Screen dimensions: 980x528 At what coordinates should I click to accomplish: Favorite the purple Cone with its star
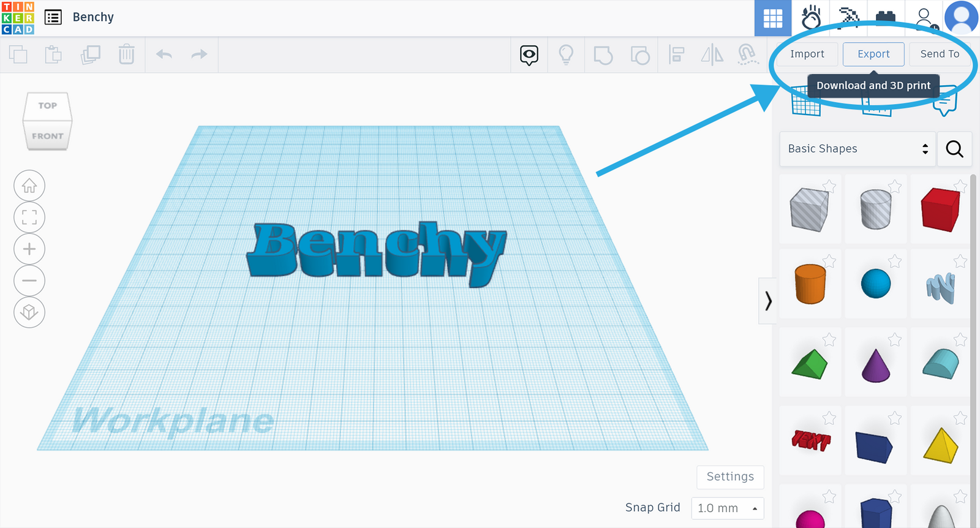pos(895,339)
